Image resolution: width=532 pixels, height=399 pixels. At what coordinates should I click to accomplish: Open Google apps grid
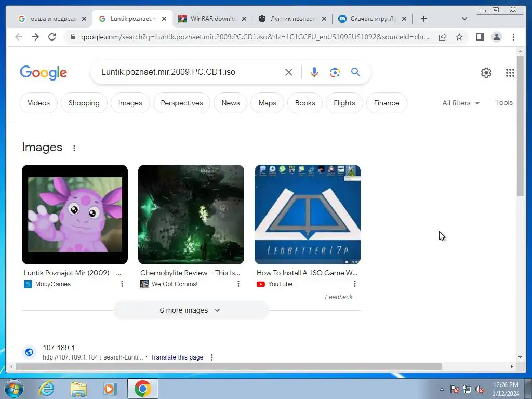click(x=510, y=73)
